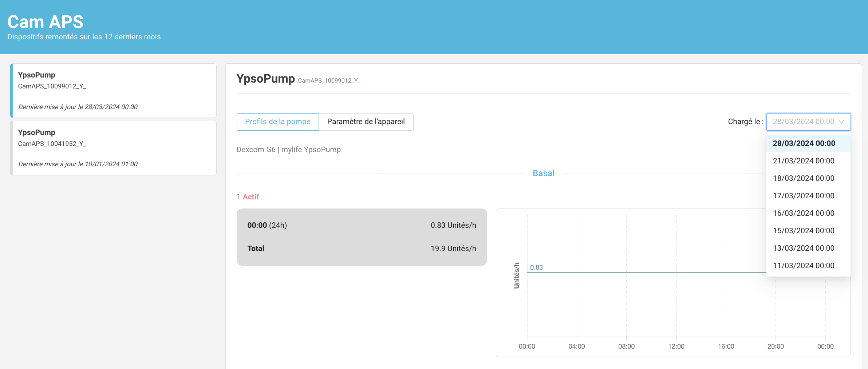Select YpsoPump device CamAPS_10041952_Y_ card

[x=114, y=148]
